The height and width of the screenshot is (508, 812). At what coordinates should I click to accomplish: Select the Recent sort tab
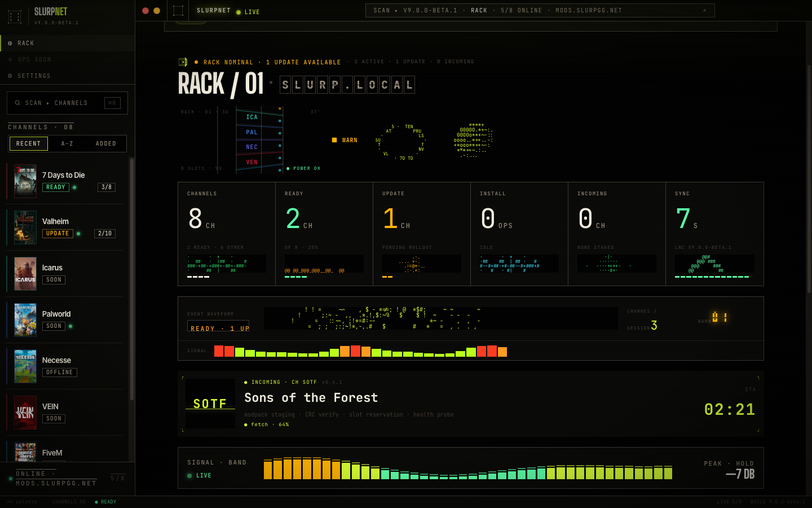pos(28,143)
